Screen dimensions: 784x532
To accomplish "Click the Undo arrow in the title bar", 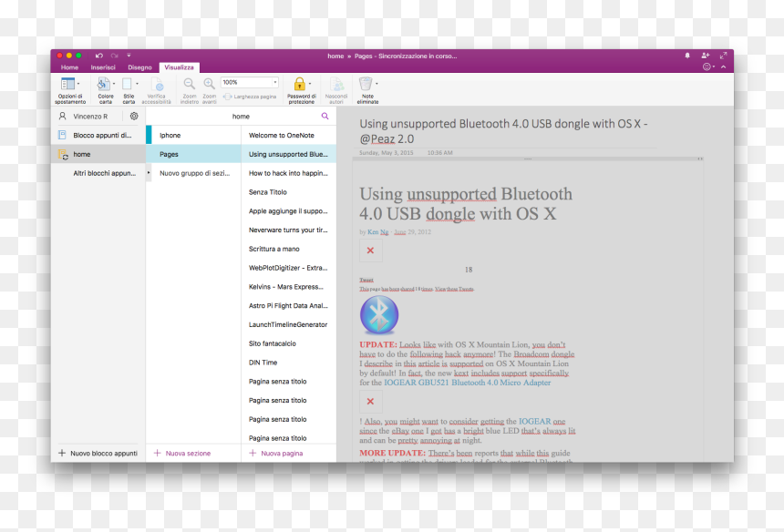I will tap(99, 56).
